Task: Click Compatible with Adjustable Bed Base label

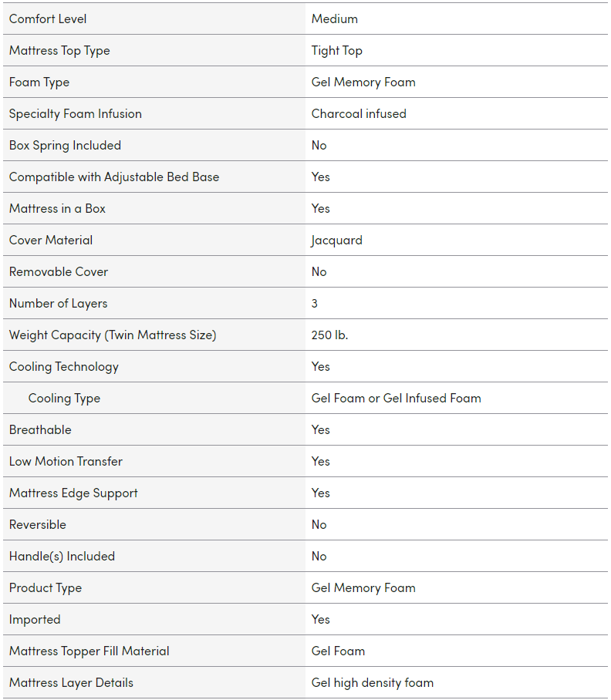Action: (x=114, y=177)
